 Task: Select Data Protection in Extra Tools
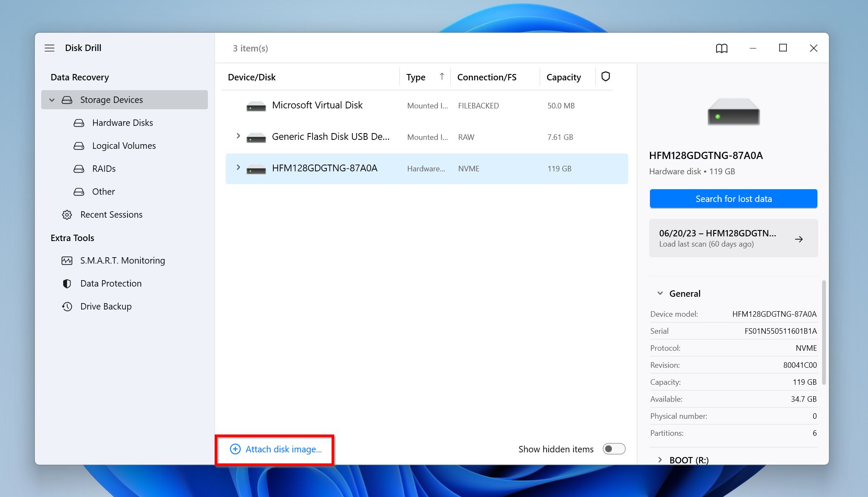point(111,283)
